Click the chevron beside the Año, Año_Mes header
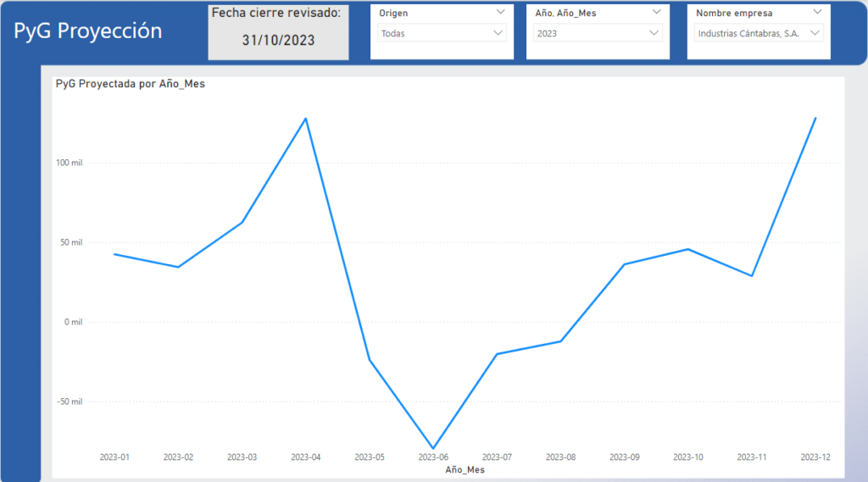 click(x=656, y=12)
